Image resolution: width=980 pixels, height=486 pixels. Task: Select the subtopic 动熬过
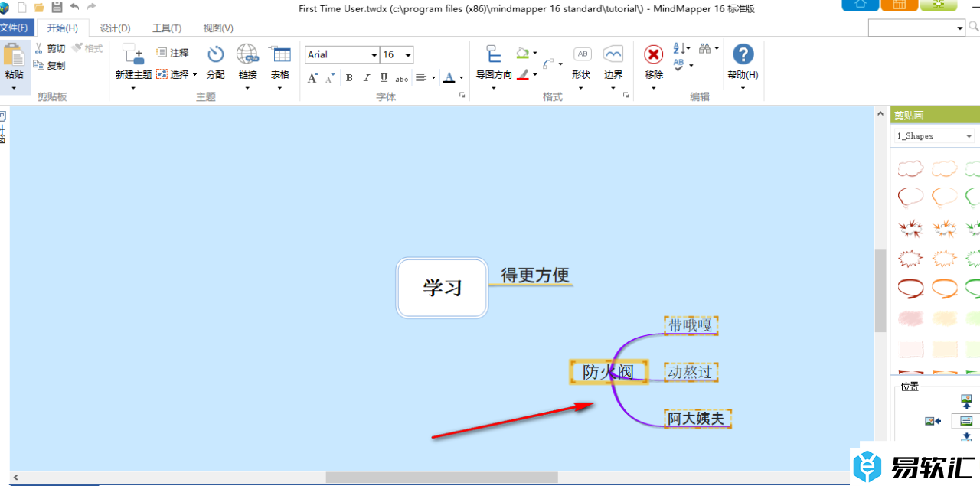coord(691,372)
